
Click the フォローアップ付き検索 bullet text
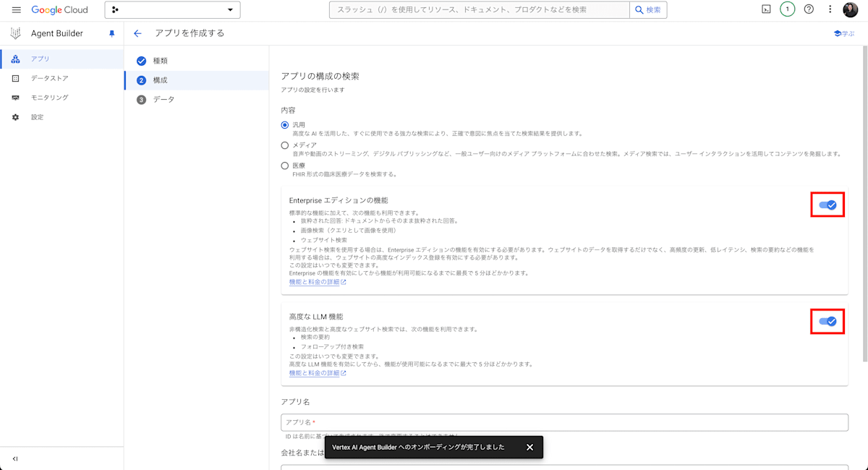point(333,347)
